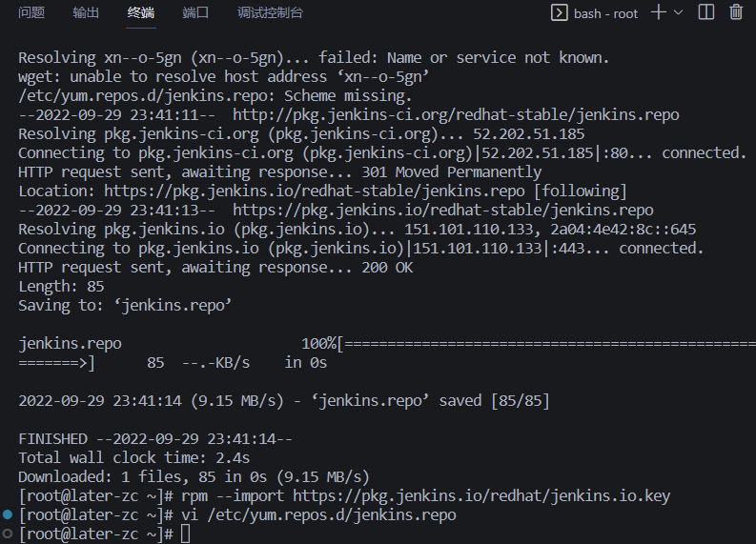Select the 'bash - root' terminal label
Screen dimensions: 756x544
[605, 13]
